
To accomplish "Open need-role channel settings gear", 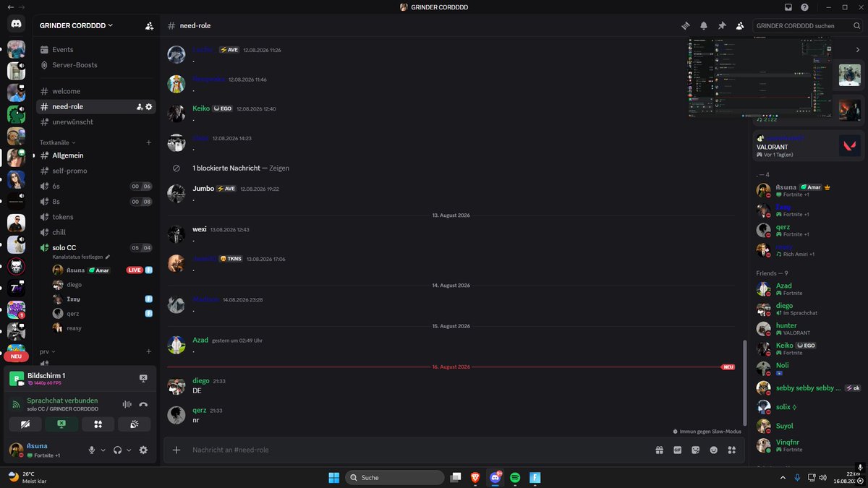I will (149, 106).
